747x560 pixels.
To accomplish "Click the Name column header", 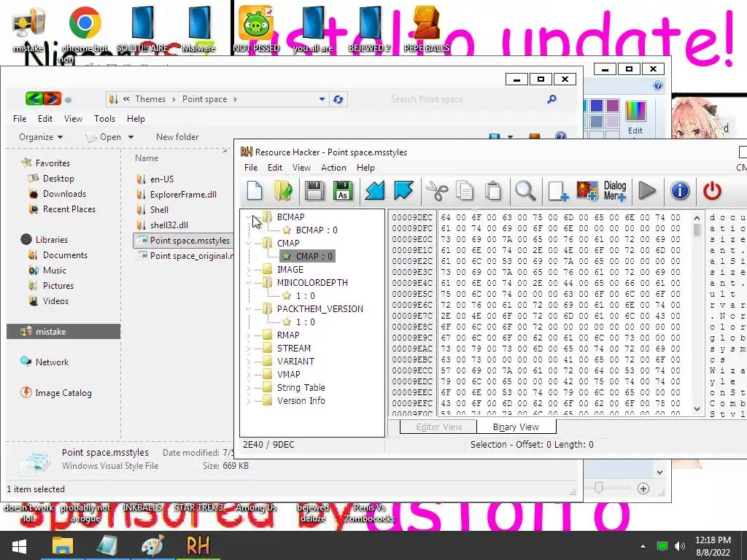I will pos(147,158).
